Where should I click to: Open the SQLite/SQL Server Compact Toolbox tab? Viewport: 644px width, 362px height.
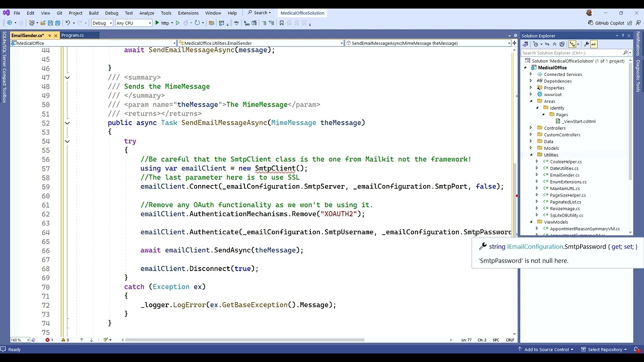[x=4, y=66]
